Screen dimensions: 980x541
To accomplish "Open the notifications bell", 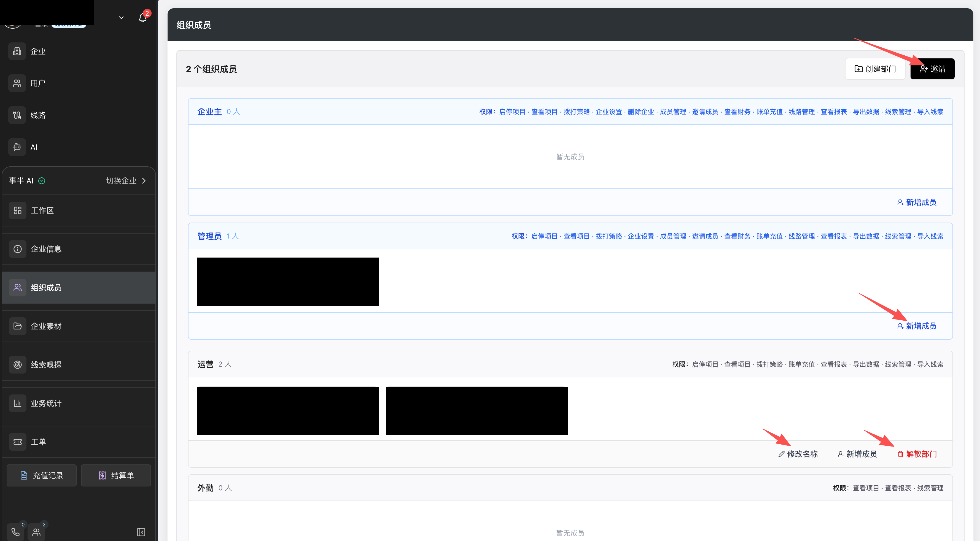I will tap(143, 17).
